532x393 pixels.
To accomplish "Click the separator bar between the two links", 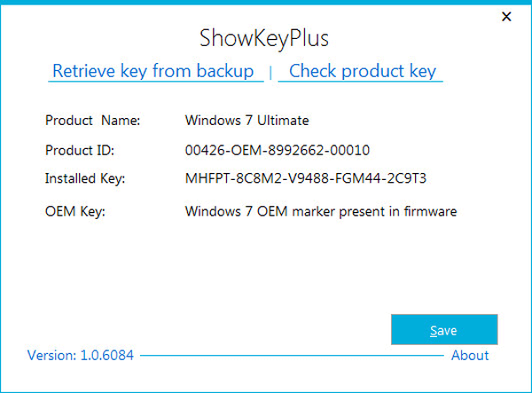I will pyautogui.click(x=270, y=72).
